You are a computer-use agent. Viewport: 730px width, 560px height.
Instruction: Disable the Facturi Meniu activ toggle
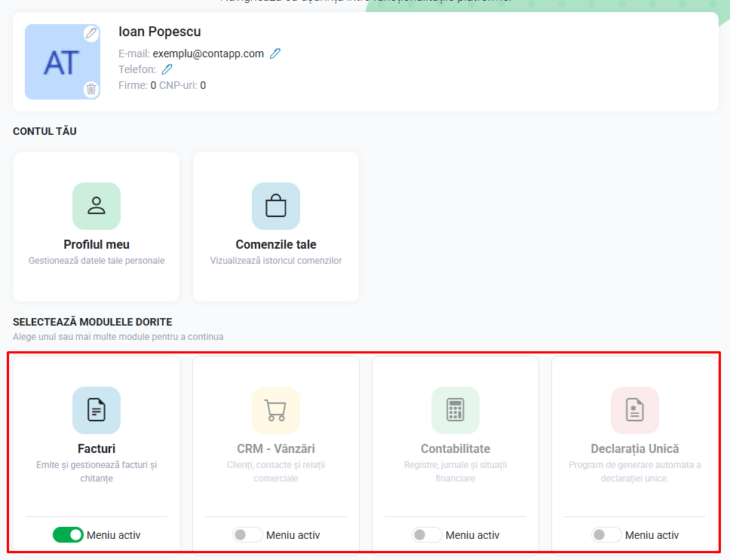click(x=68, y=535)
